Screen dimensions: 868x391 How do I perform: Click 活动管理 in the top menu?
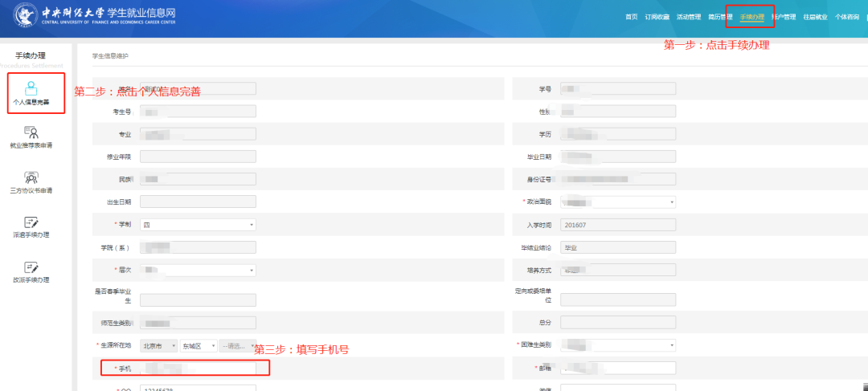point(689,17)
